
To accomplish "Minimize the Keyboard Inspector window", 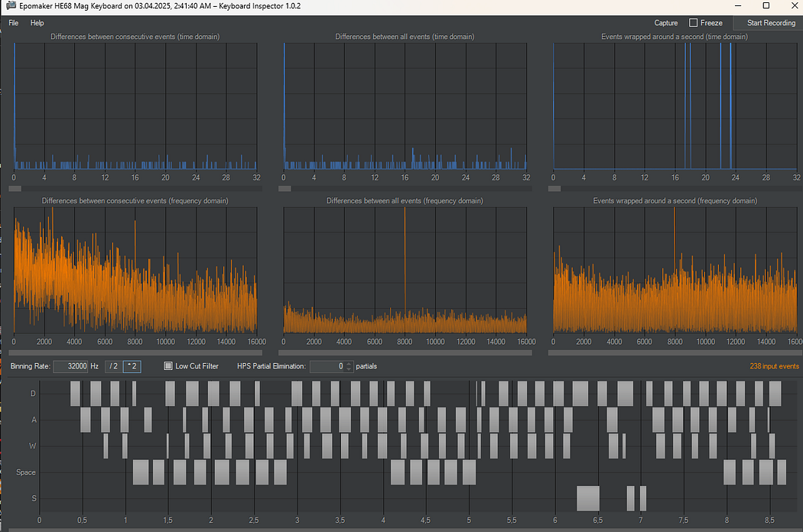I will click(x=738, y=6).
